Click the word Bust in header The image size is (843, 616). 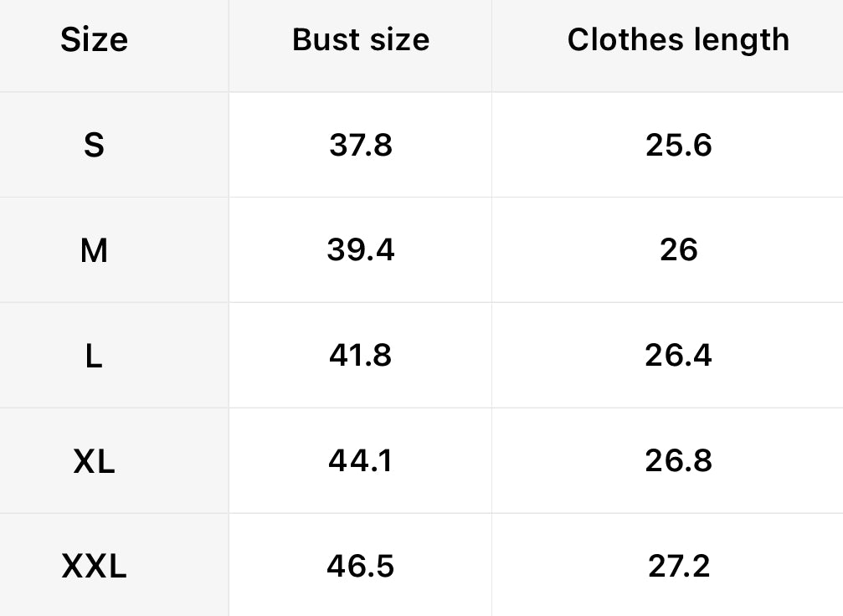(x=324, y=40)
